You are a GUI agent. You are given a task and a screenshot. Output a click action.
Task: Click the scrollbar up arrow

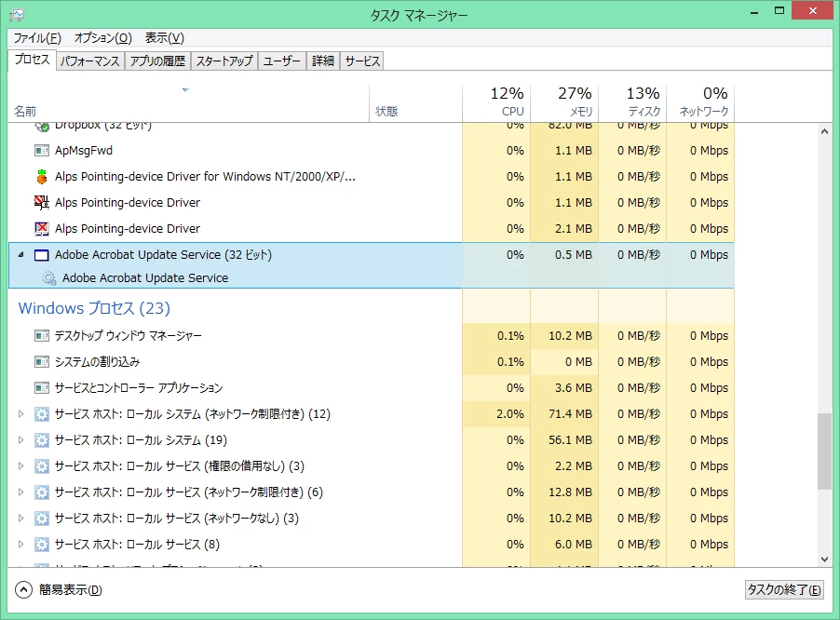824,131
